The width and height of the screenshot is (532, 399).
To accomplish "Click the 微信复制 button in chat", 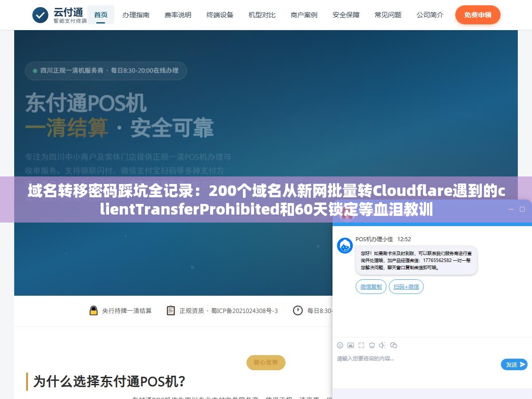I will [x=371, y=287].
